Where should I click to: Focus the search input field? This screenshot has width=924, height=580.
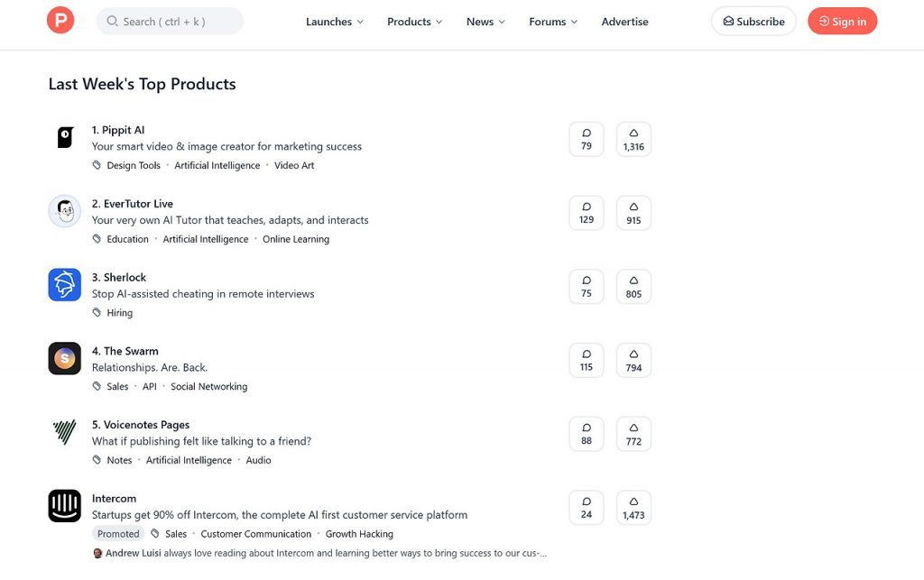click(x=170, y=22)
